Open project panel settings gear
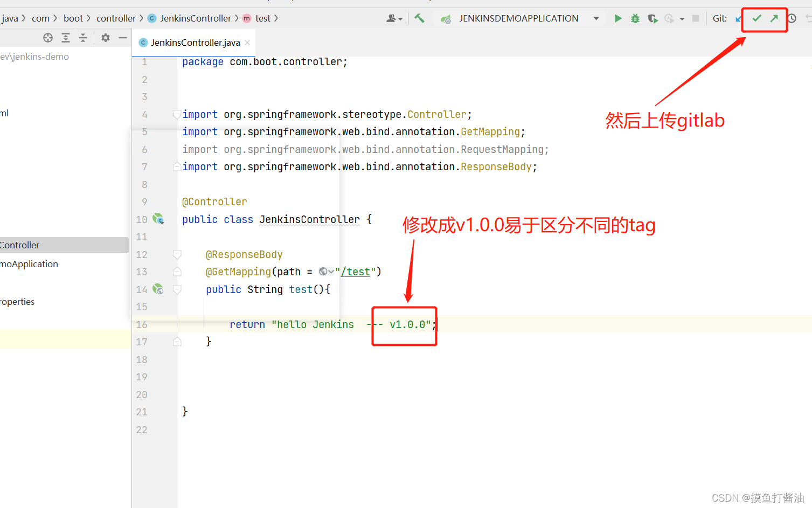The width and height of the screenshot is (812, 508). pyautogui.click(x=106, y=38)
